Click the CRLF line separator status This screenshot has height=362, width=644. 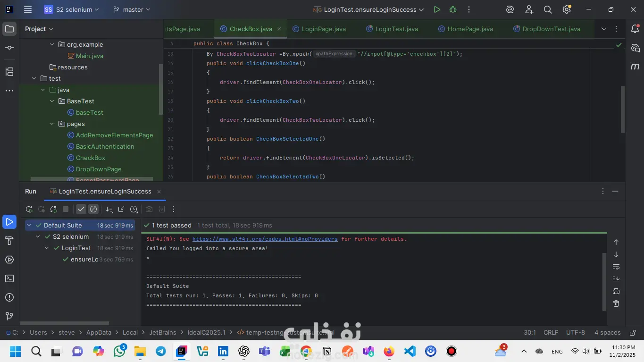click(x=551, y=332)
